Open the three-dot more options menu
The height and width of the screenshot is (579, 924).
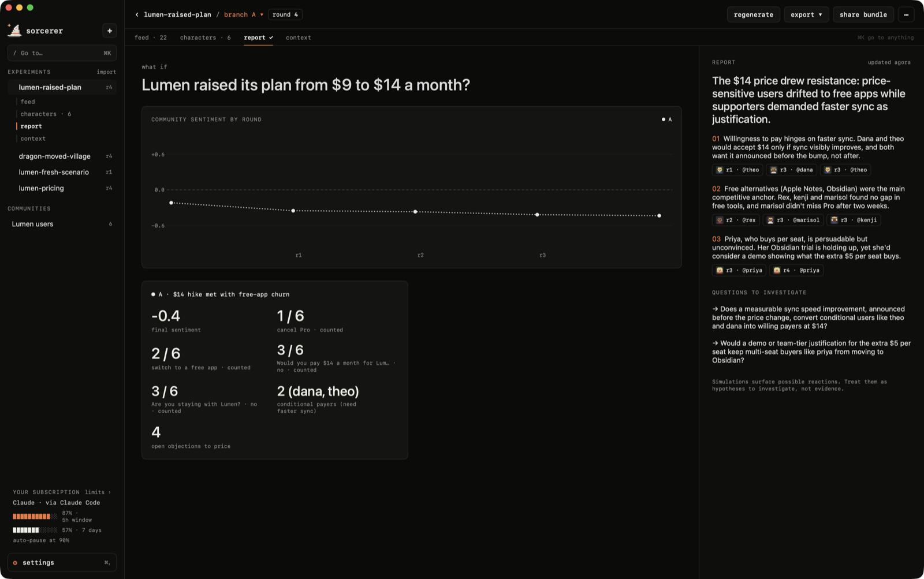[906, 14]
